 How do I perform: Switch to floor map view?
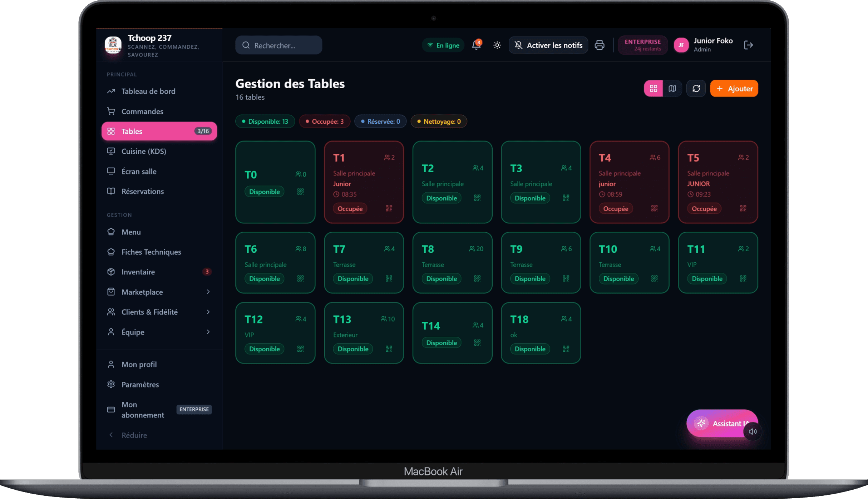click(x=672, y=88)
